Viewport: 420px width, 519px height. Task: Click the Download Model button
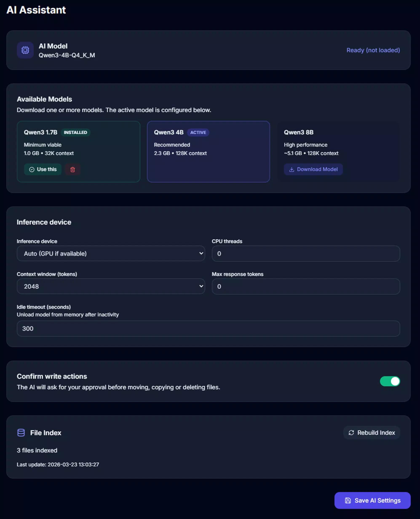pos(313,169)
